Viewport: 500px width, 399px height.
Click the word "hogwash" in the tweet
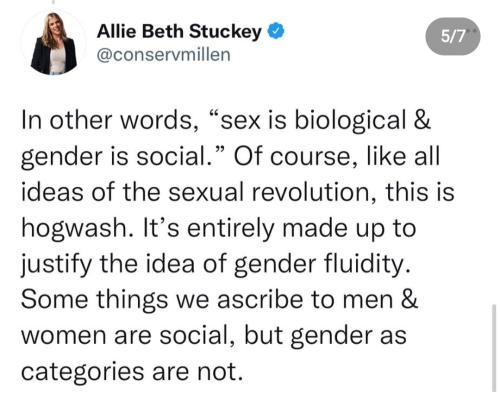[73, 230]
